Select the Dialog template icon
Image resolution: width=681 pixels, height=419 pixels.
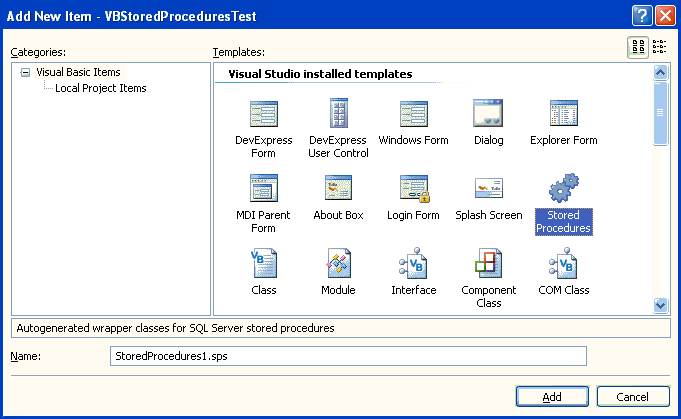click(x=488, y=113)
